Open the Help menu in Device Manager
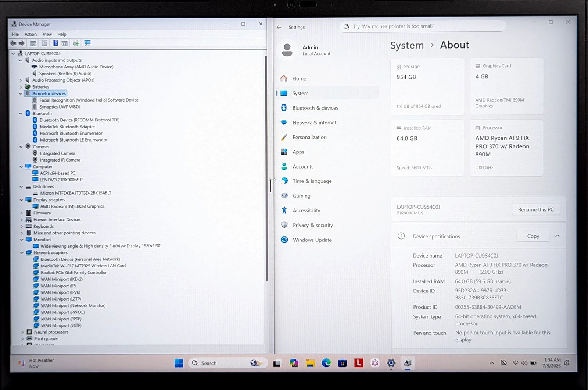Screen dimensions: 588x390 click(62, 34)
